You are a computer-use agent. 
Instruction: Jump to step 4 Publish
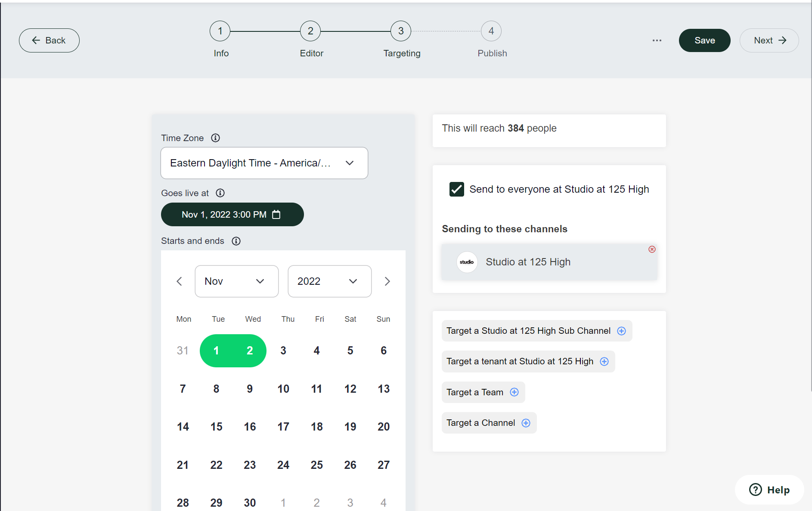491,31
